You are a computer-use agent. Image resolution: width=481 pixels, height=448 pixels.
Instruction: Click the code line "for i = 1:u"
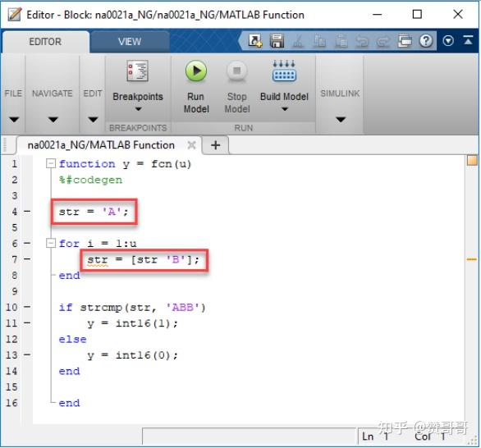(x=98, y=244)
